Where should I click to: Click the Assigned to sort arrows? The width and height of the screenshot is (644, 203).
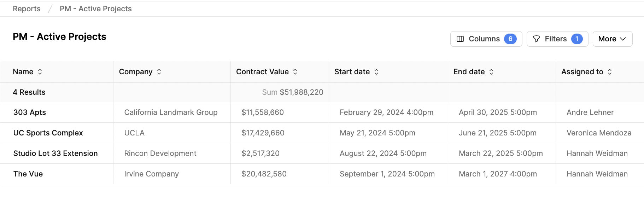[610, 72]
